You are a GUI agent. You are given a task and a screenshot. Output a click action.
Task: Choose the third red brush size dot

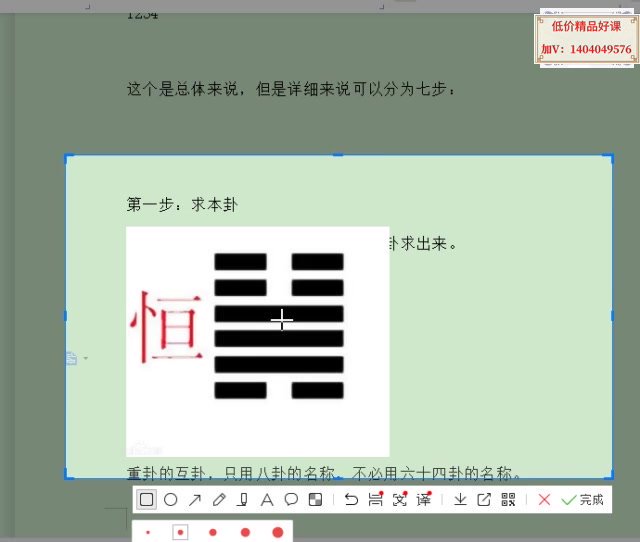213,533
